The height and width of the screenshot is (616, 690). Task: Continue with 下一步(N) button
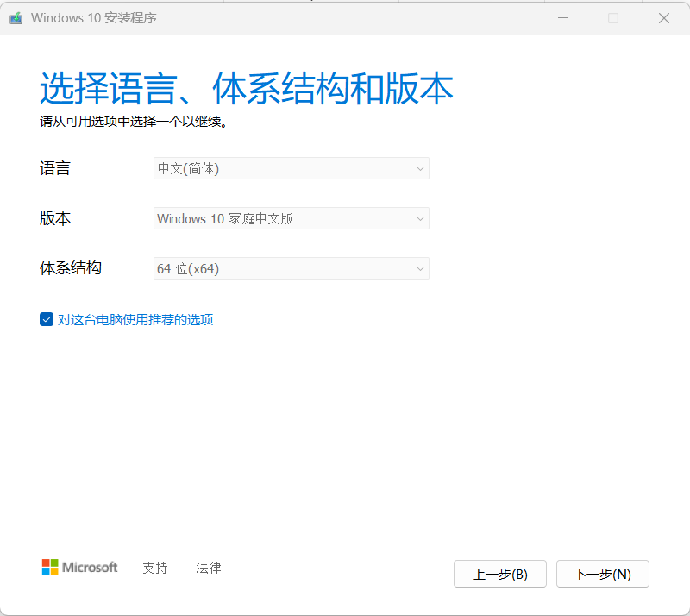click(x=602, y=574)
